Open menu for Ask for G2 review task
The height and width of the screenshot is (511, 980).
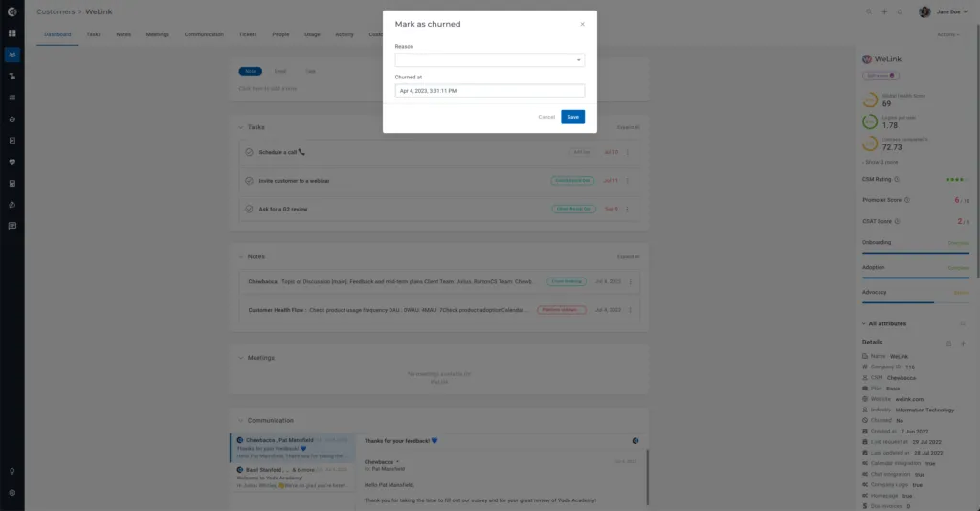coord(628,210)
